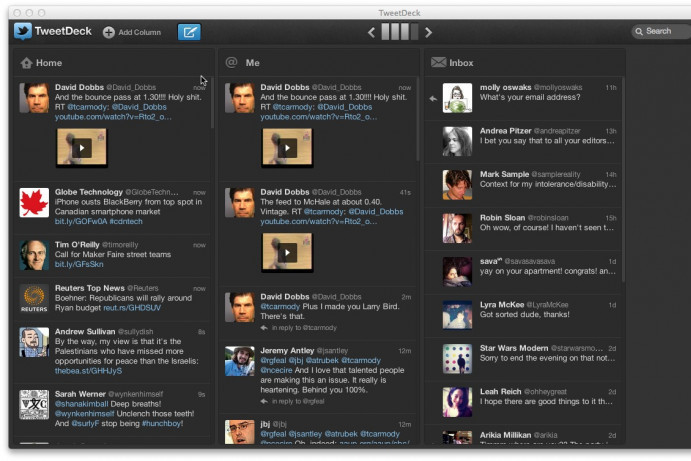Click Reuters Top News avatar
Screen dimensions: 691x461
34,298
